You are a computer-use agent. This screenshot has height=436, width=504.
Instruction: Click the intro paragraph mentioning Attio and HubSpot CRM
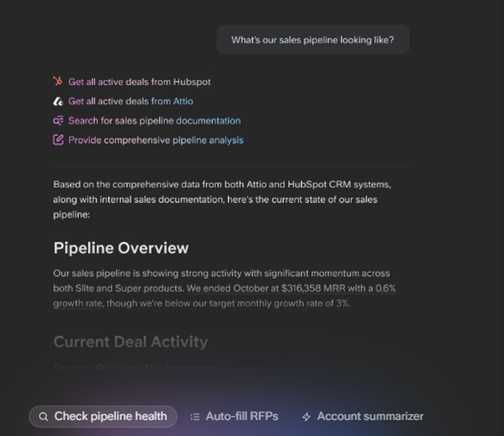coord(222,199)
